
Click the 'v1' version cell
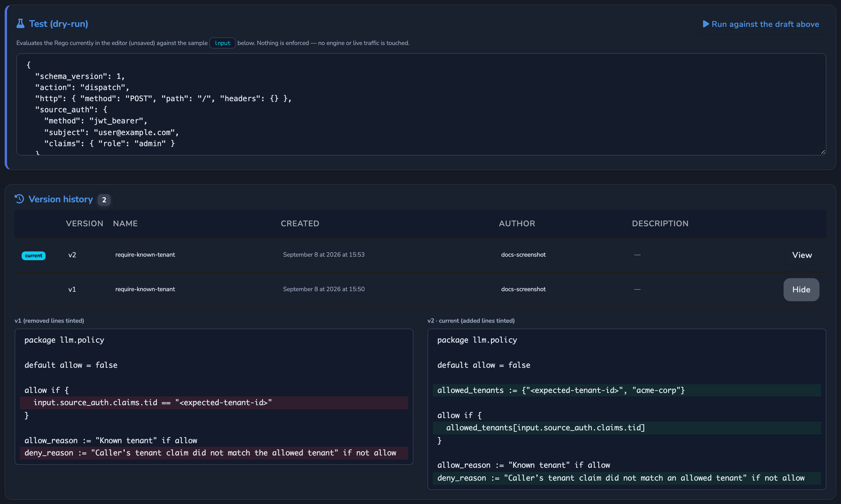click(x=72, y=289)
